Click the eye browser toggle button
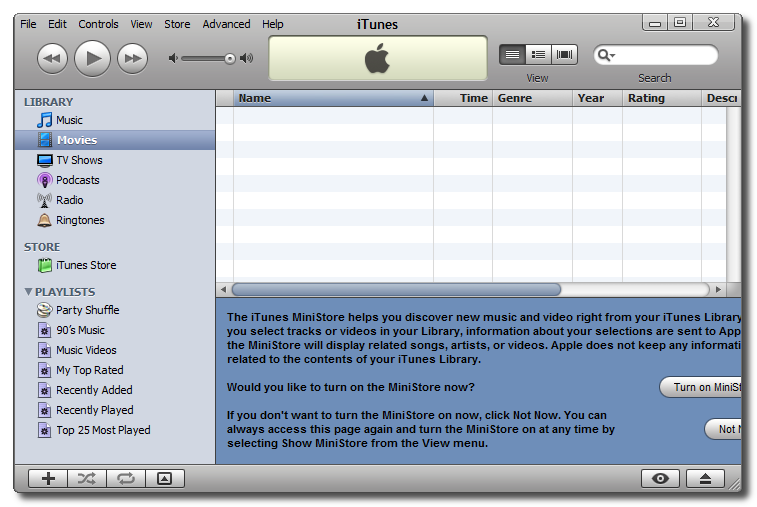Viewport: 757px width, 507px height. (660, 479)
